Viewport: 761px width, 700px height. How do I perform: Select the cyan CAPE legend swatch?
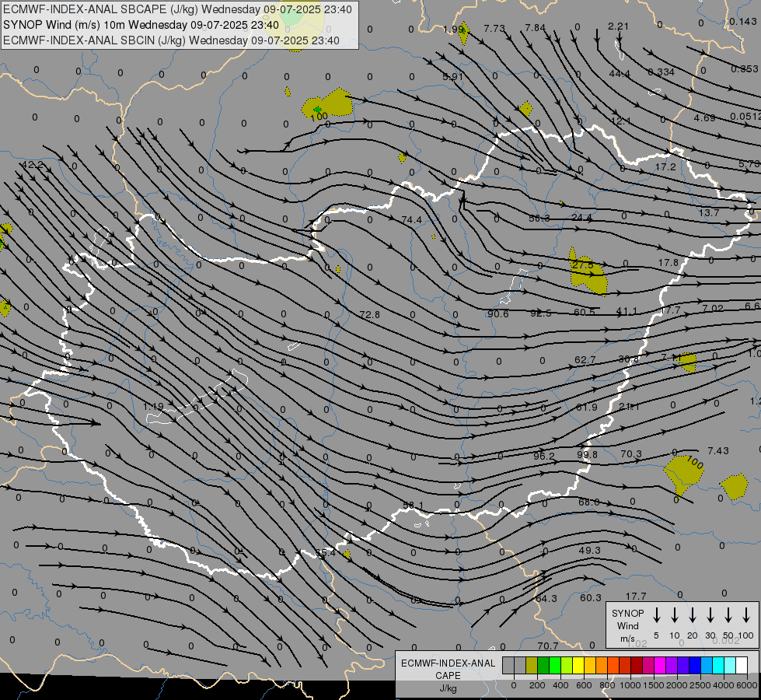tap(718, 666)
